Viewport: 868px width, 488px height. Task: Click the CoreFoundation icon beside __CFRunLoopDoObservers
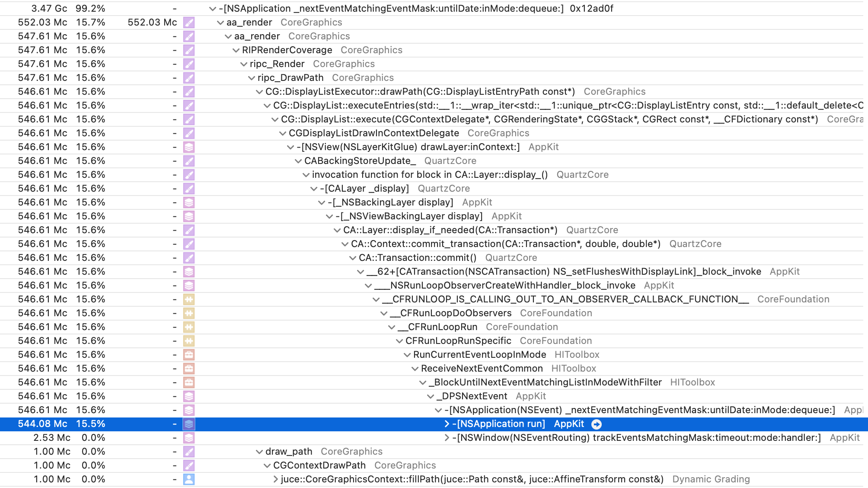[189, 313]
